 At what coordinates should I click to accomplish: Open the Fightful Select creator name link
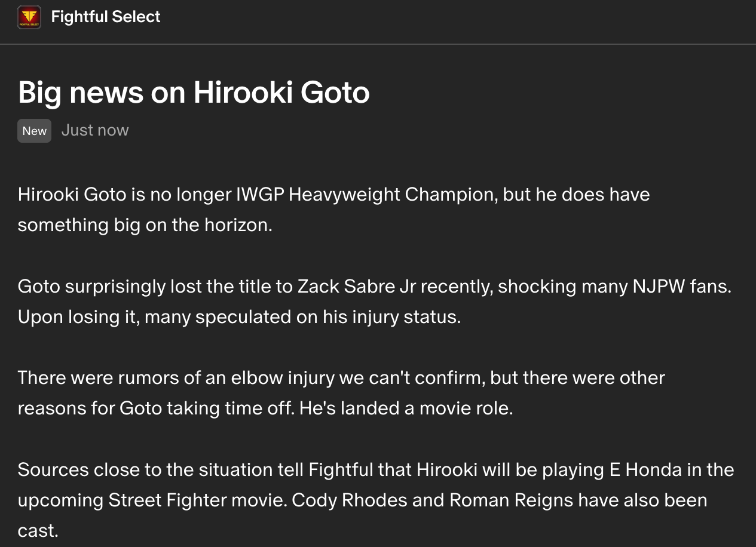click(106, 17)
